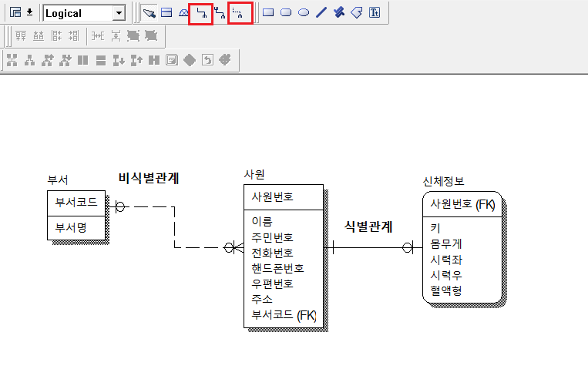
Task: Select the Subcategory (sub-type) tool
Action: [183, 13]
